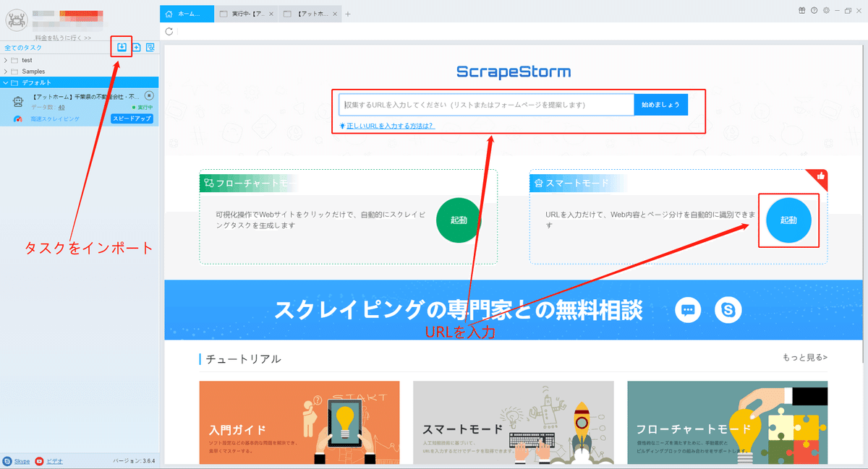Click the Skype icon in the status bar

point(7,461)
